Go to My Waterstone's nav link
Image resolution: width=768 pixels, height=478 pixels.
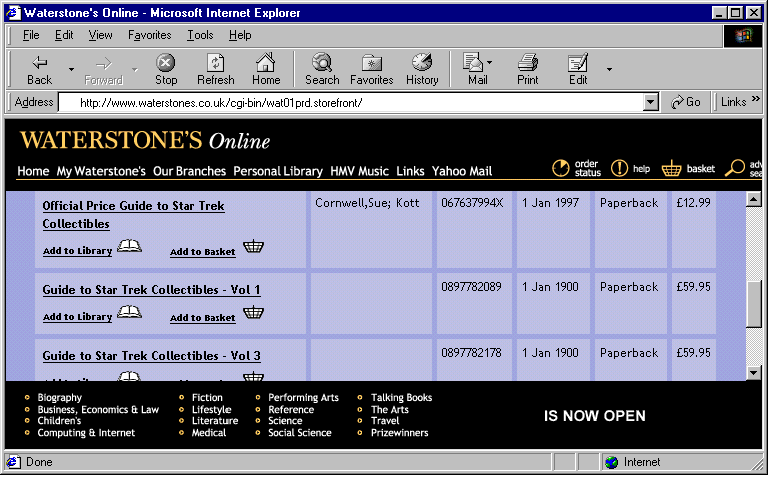coord(101,171)
